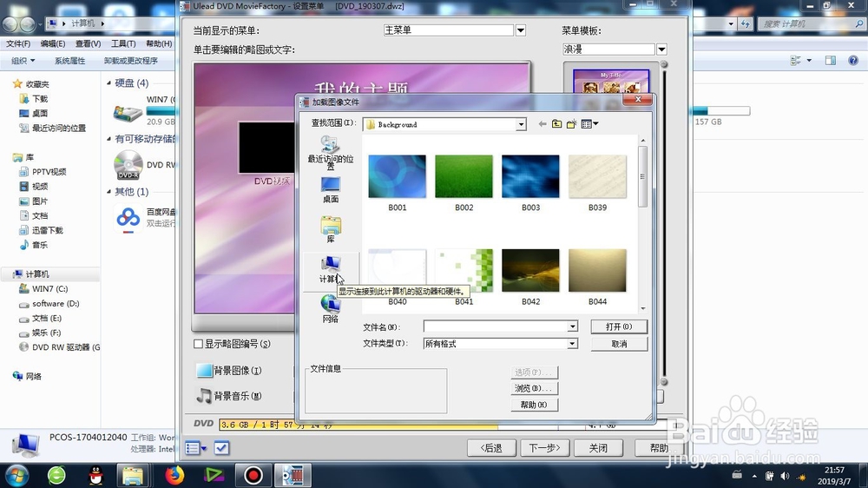
Task: Toggle Explorer preview pane icon
Action: [x=831, y=61]
